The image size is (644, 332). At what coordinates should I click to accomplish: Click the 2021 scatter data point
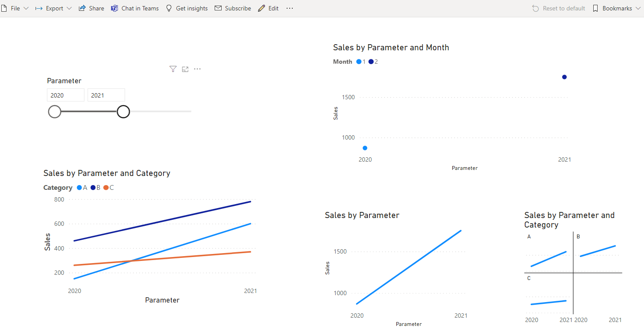click(564, 77)
